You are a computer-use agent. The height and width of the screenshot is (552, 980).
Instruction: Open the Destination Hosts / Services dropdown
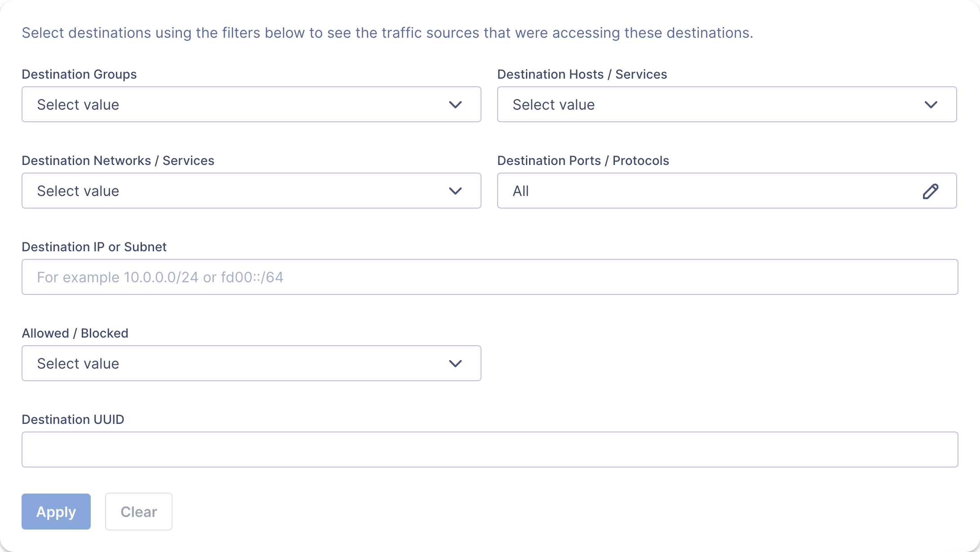click(727, 104)
